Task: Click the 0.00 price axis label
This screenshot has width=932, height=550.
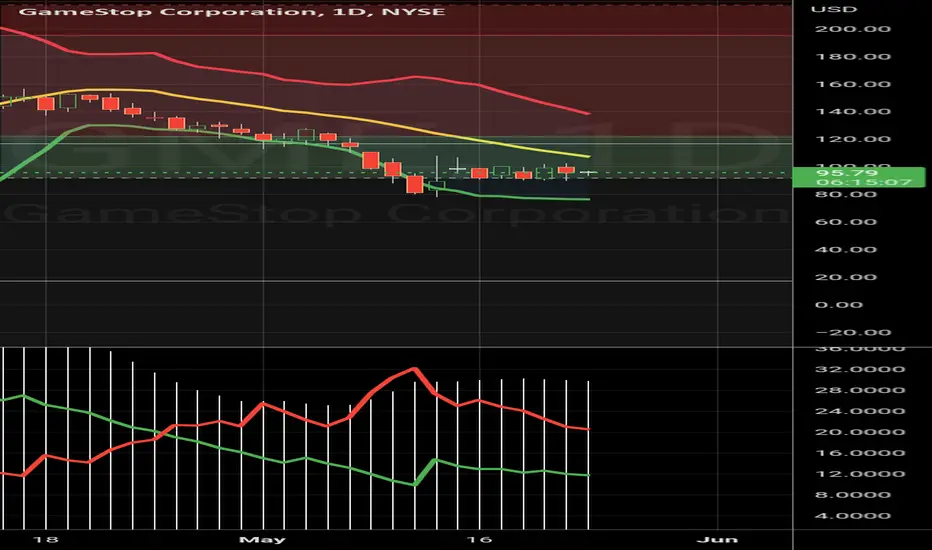Action: click(x=838, y=305)
